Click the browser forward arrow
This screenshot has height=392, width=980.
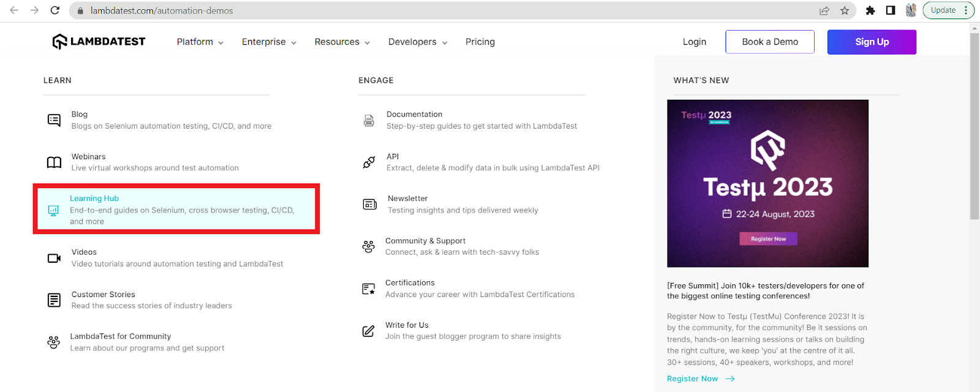click(x=34, y=10)
